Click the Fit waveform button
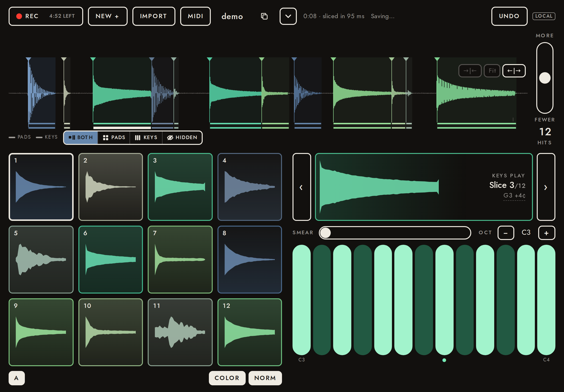Image resolution: width=564 pixels, height=392 pixels. click(x=492, y=71)
